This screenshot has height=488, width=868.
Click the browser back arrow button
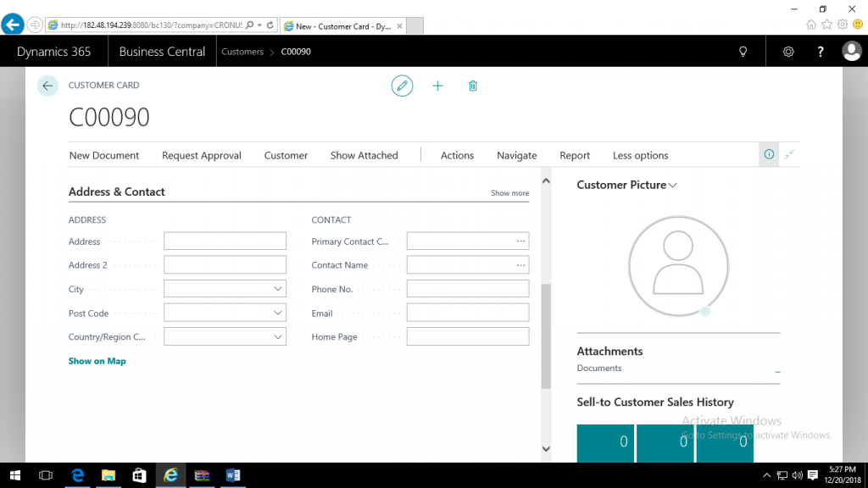(13, 25)
